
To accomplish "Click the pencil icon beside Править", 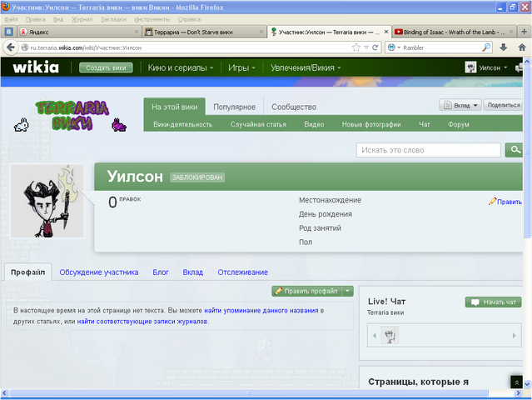I will coord(492,202).
